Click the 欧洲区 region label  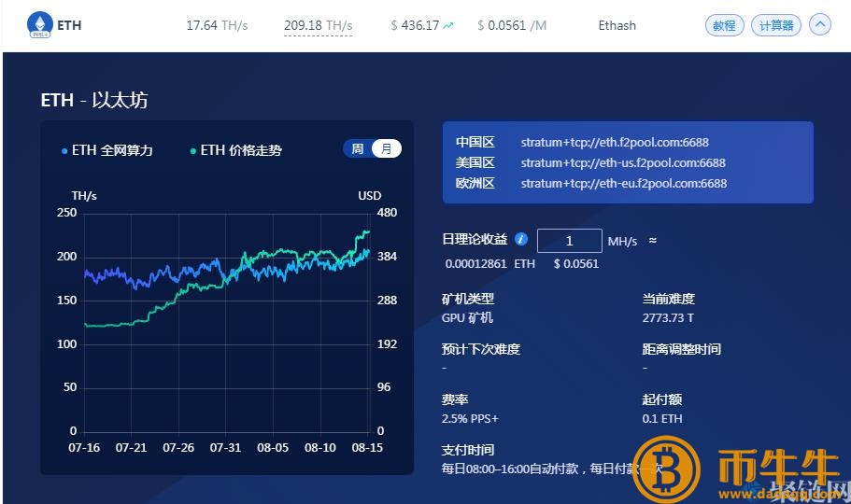(475, 183)
